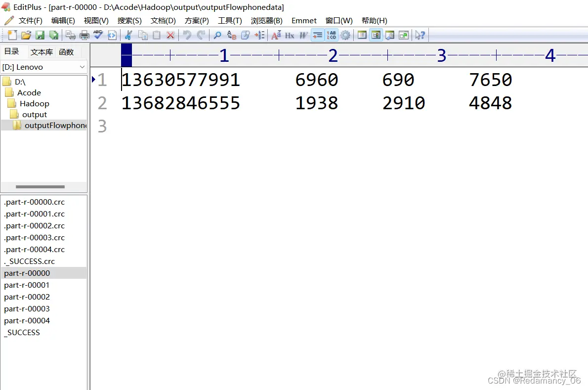Click the Copy icon
The width and height of the screenshot is (588, 390).
(x=142, y=35)
